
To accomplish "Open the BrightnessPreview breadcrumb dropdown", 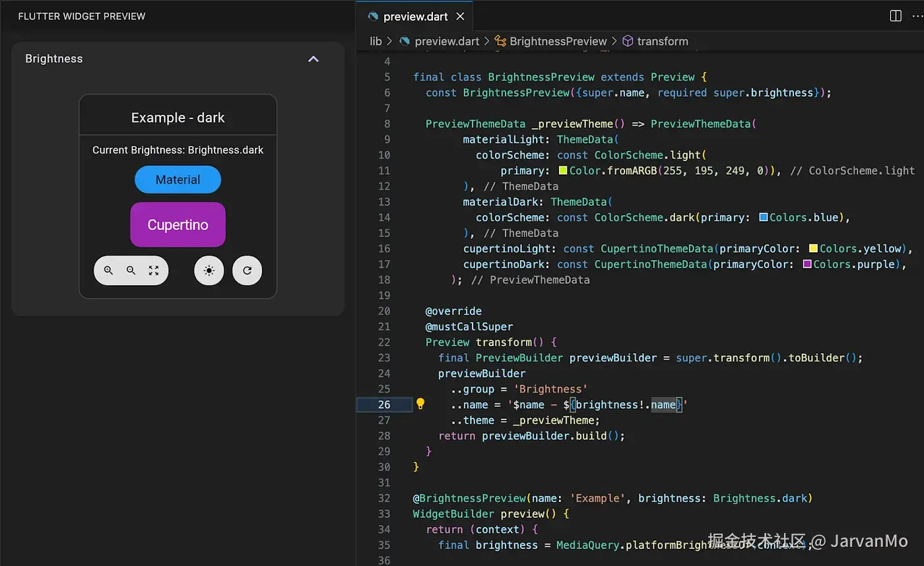I will click(558, 41).
